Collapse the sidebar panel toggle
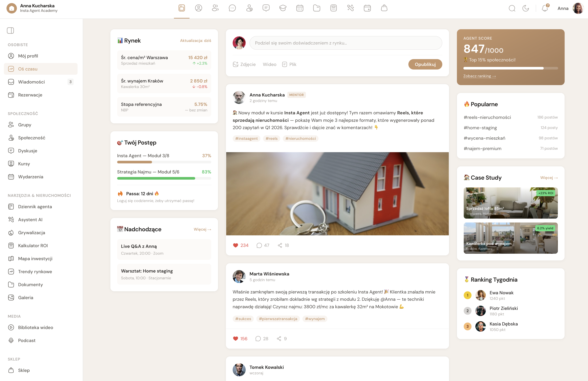The image size is (588, 381). click(10, 30)
